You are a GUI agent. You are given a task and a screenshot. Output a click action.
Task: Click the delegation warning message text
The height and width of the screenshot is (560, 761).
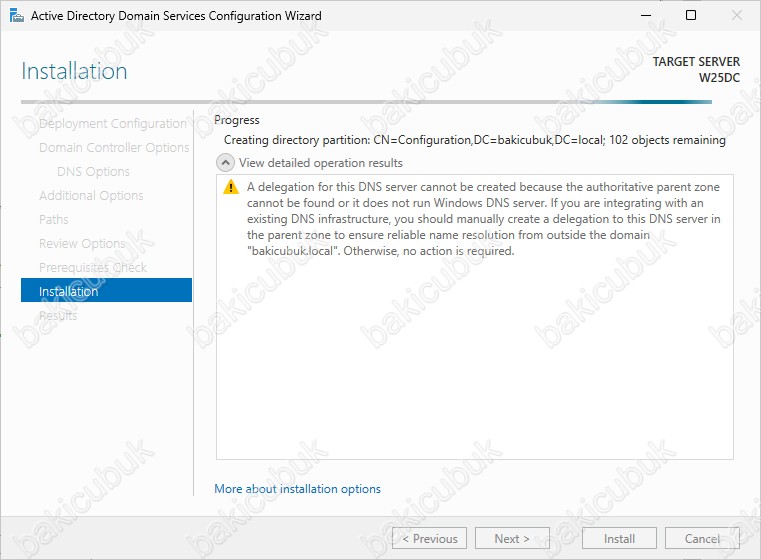coord(483,219)
